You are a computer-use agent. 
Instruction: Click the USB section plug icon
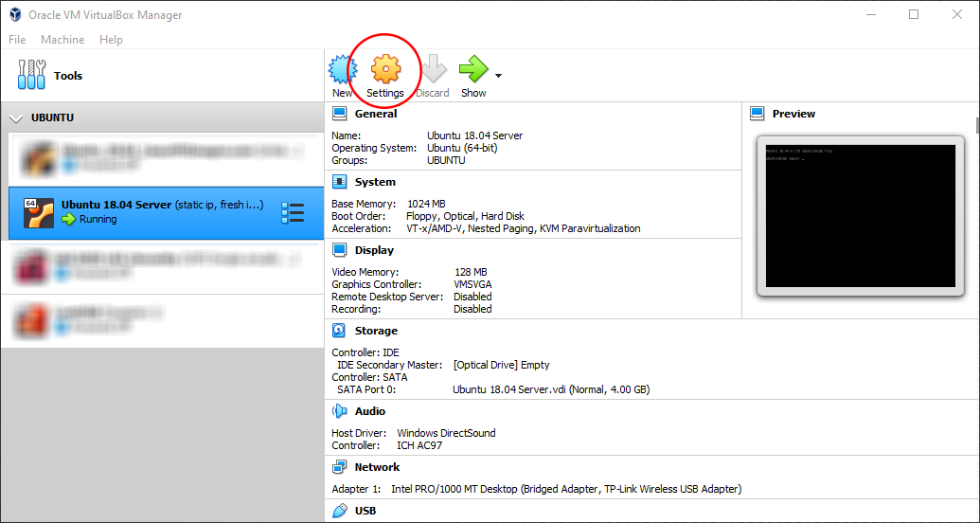339,511
